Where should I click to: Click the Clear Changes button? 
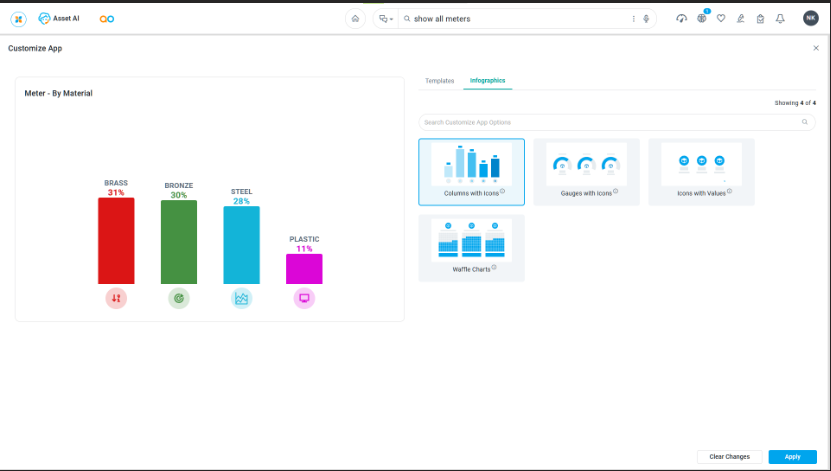[729, 457]
